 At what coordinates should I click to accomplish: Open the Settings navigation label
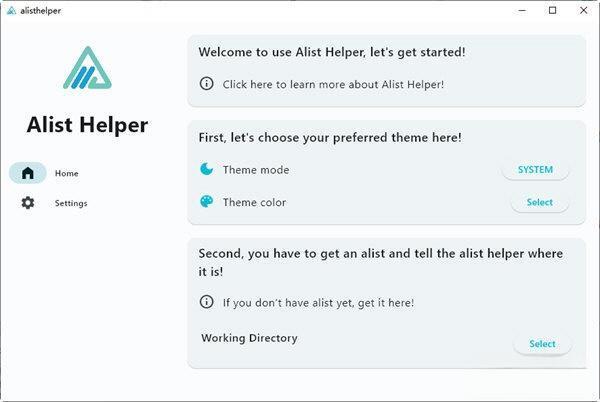(71, 203)
